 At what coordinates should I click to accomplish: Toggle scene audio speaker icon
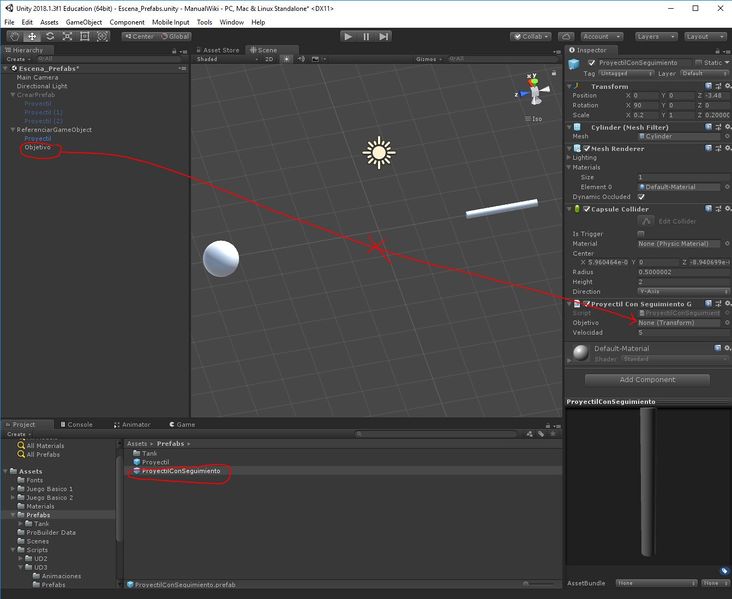coord(301,59)
